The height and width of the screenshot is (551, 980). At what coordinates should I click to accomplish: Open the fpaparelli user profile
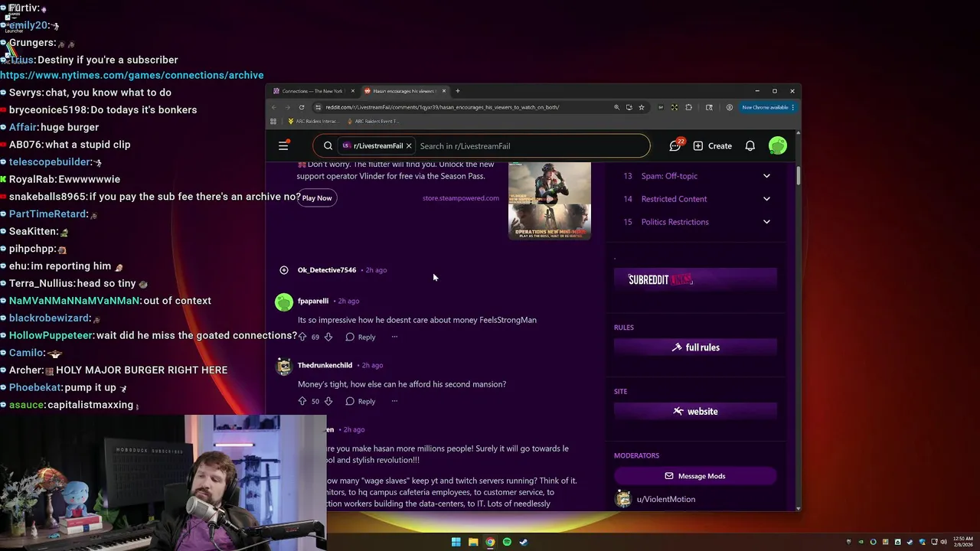(313, 301)
